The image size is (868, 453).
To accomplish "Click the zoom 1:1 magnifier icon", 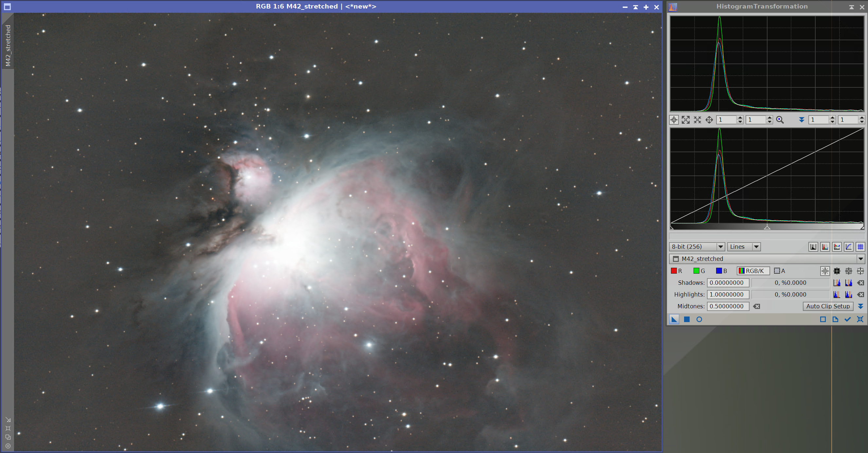I will pyautogui.click(x=780, y=120).
